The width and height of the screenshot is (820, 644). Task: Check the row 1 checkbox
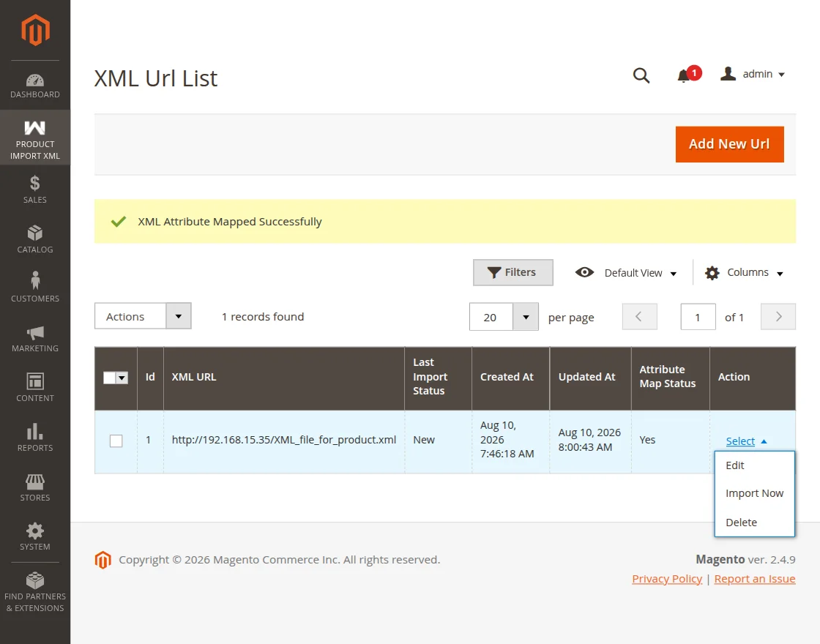tap(116, 441)
